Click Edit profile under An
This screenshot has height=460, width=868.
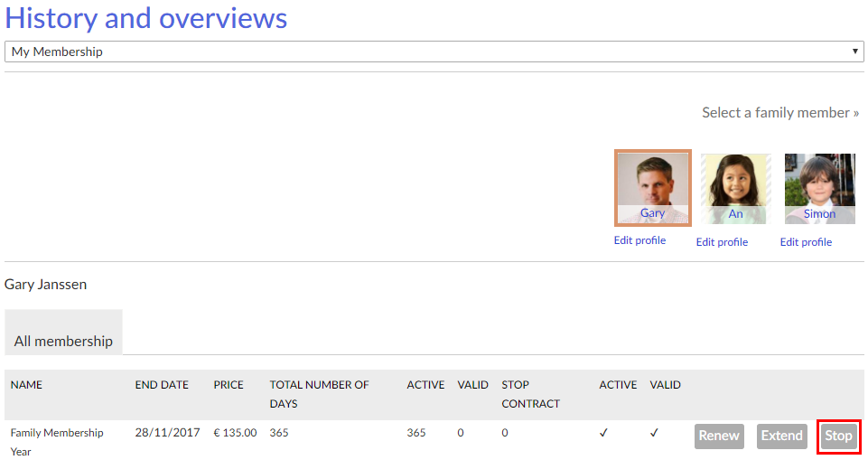click(722, 242)
